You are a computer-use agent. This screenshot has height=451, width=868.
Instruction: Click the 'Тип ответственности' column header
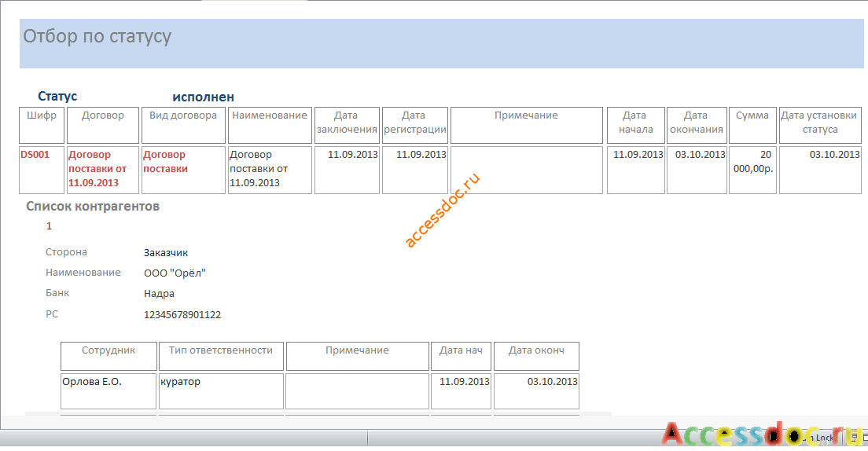pos(221,357)
